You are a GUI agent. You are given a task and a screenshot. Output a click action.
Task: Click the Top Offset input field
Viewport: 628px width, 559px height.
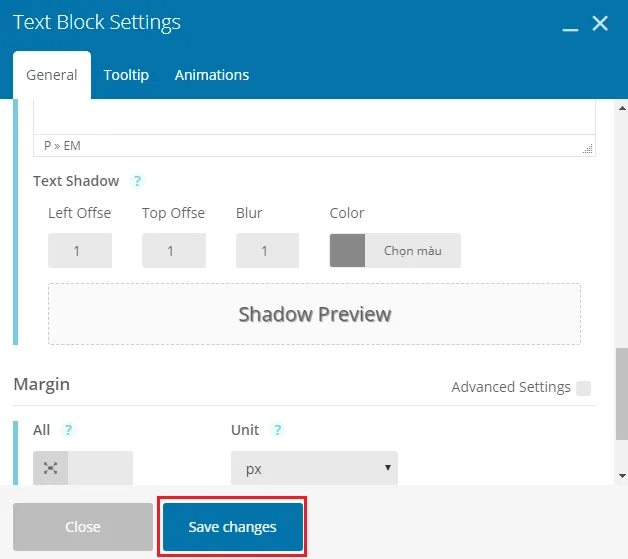click(x=174, y=251)
